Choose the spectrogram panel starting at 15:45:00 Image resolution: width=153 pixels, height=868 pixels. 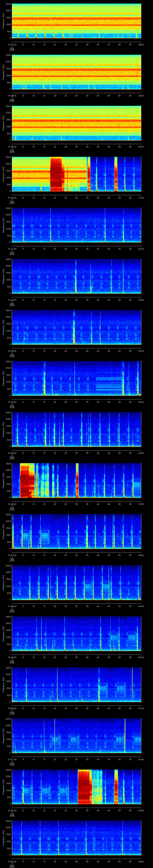[x=76, y=429]
